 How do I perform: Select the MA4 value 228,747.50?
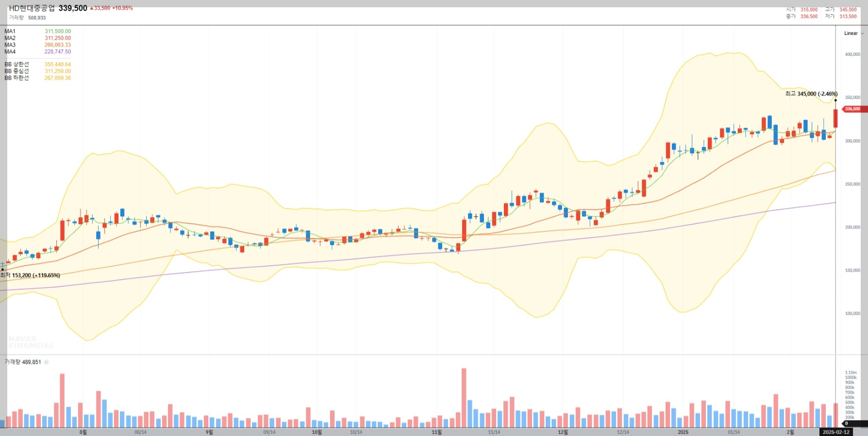click(x=58, y=52)
